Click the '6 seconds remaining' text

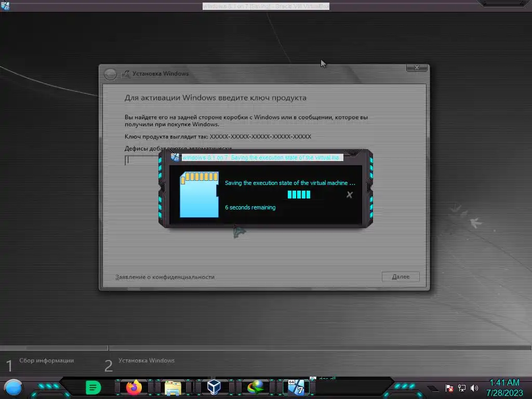tap(250, 207)
